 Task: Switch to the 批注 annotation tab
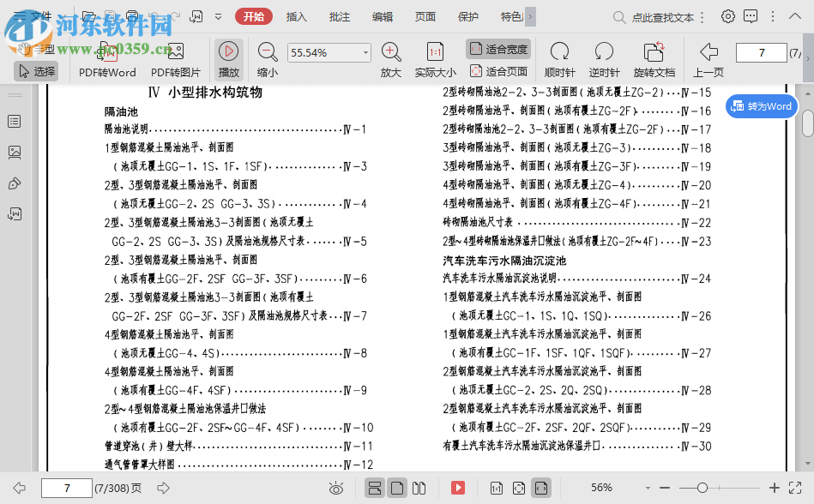click(x=338, y=15)
